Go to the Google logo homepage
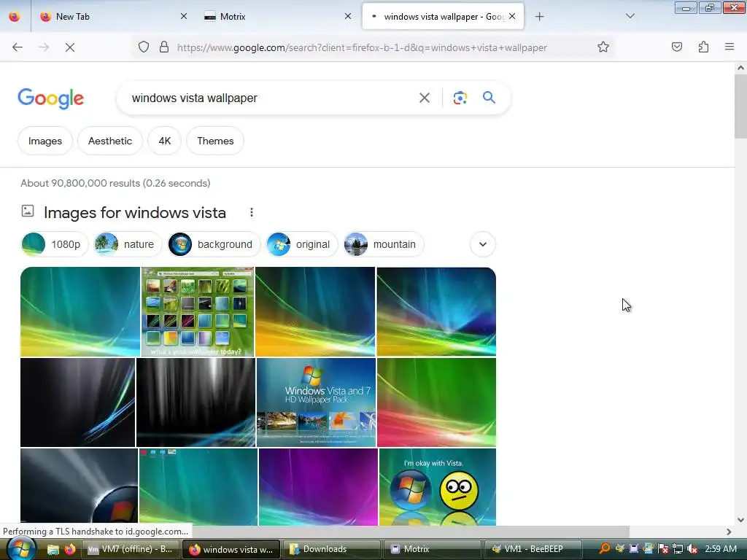 pyautogui.click(x=51, y=98)
